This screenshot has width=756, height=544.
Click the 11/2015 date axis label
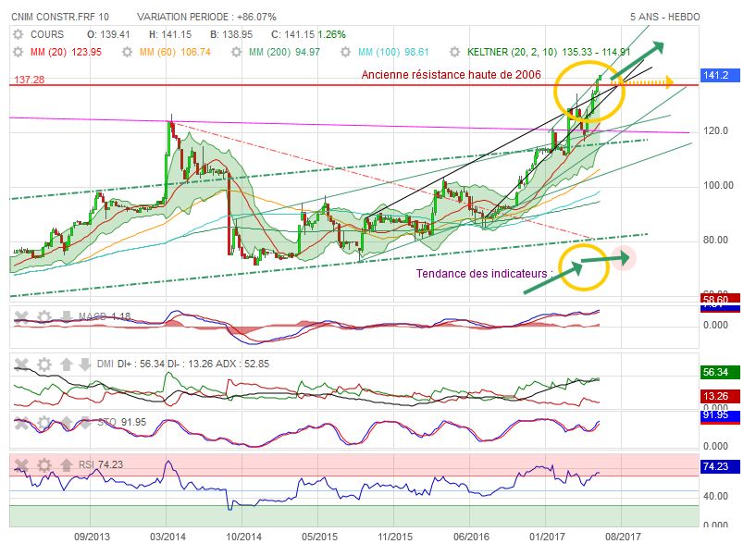(395, 537)
